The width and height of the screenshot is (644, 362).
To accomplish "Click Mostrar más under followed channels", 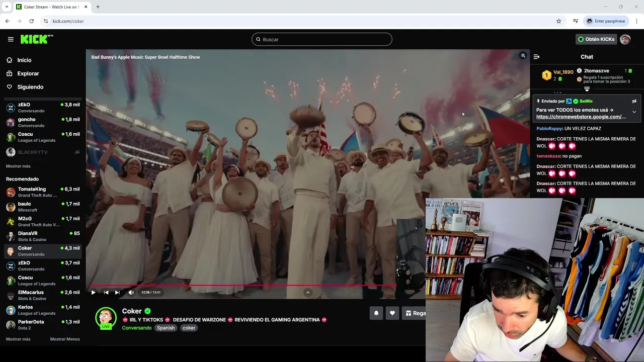I will (18, 166).
